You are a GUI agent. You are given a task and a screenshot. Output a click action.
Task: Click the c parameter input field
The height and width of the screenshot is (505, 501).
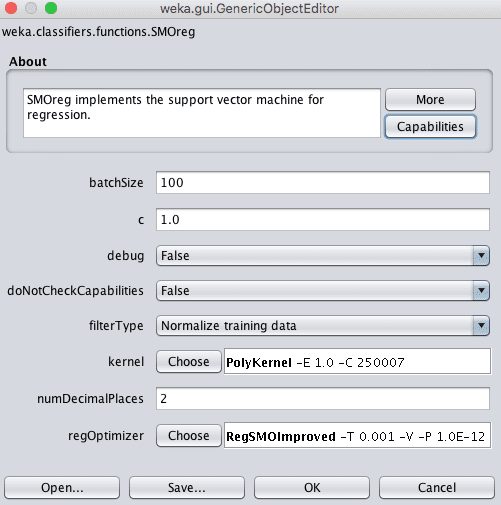323,219
